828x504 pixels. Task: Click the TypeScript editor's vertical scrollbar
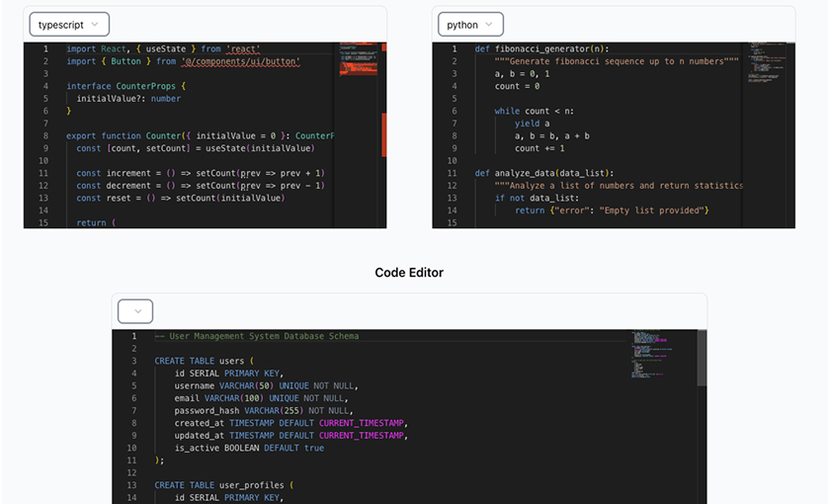point(383,128)
